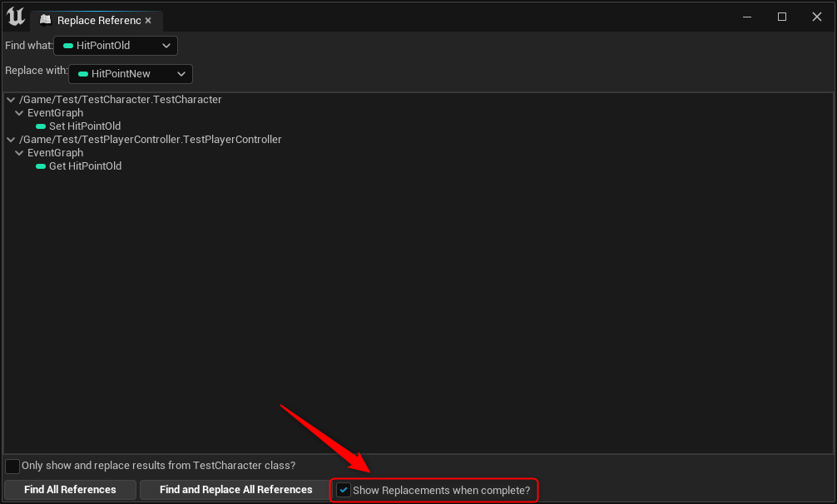Maximize the Replace References window
This screenshot has height=504, width=837.
(782, 17)
